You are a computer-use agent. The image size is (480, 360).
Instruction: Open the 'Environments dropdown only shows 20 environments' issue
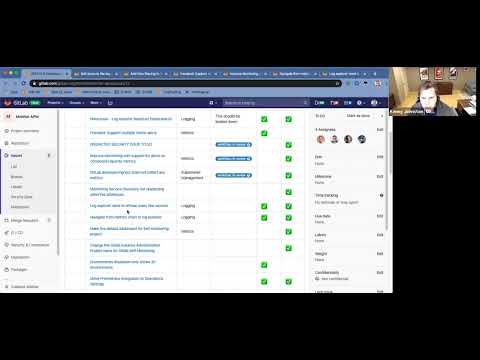tap(123, 265)
